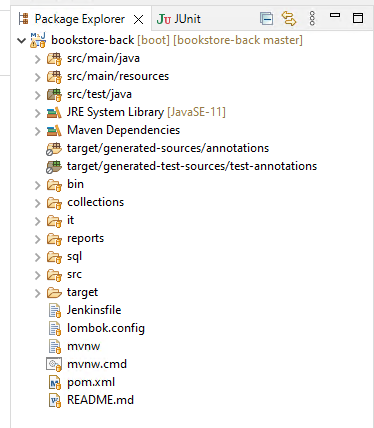This screenshot has width=374, height=428.
Task: Minimize the Package Explorer view
Action: (x=335, y=15)
